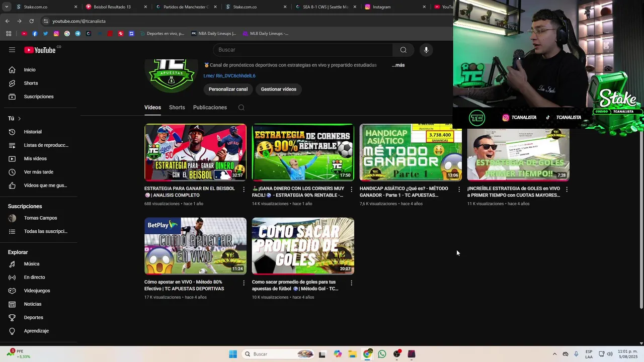This screenshot has width=644, height=362.
Task: Click the Personalizar canal button
Action: point(228,89)
